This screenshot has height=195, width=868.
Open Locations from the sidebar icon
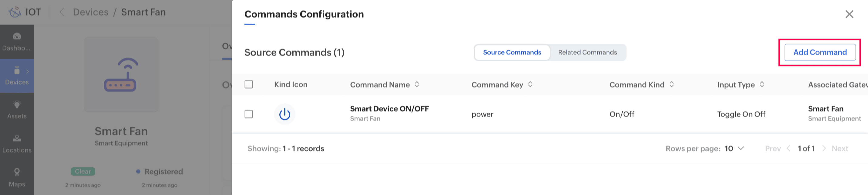pos(17,138)
